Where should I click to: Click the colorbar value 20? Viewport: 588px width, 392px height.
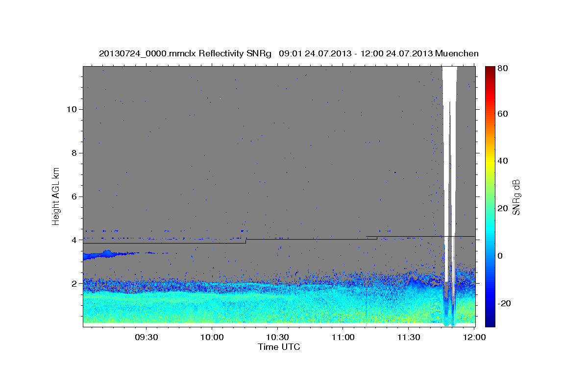504,208
